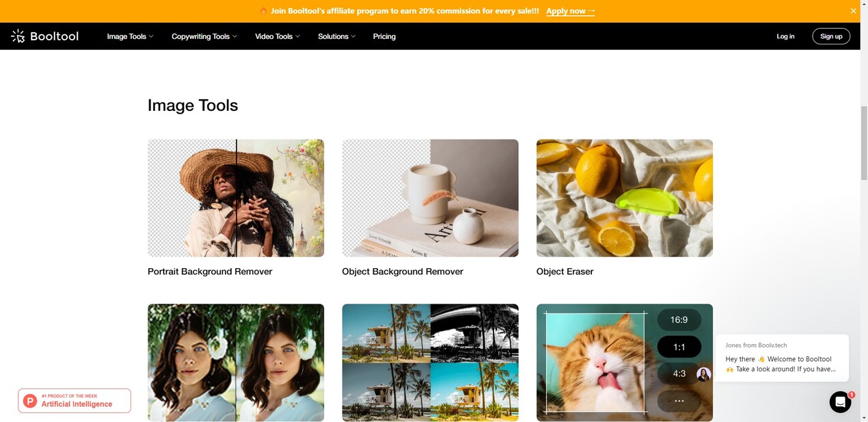Image resolution: width=868 pixels, height=422 pixels.
Task: Click the Booltool logo icon
Action: pyautogui.click(x=18, y=36)
